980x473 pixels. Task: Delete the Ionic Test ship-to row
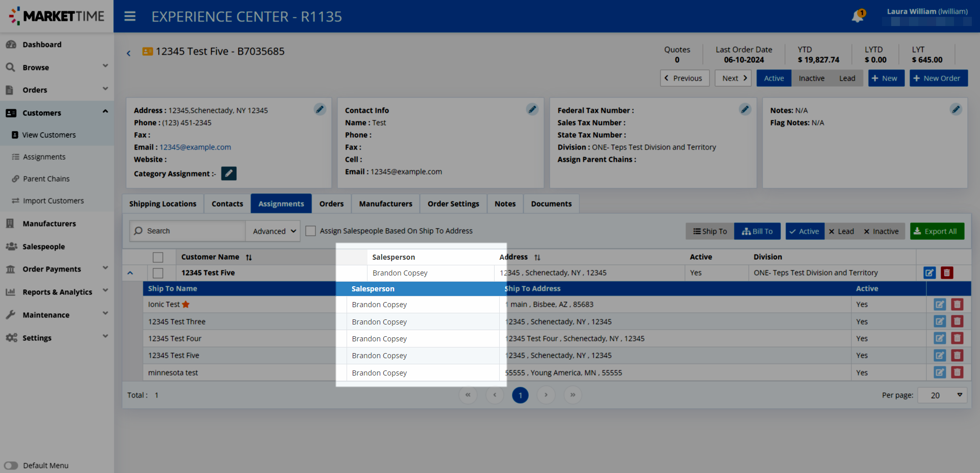click(x=957, y=305)
